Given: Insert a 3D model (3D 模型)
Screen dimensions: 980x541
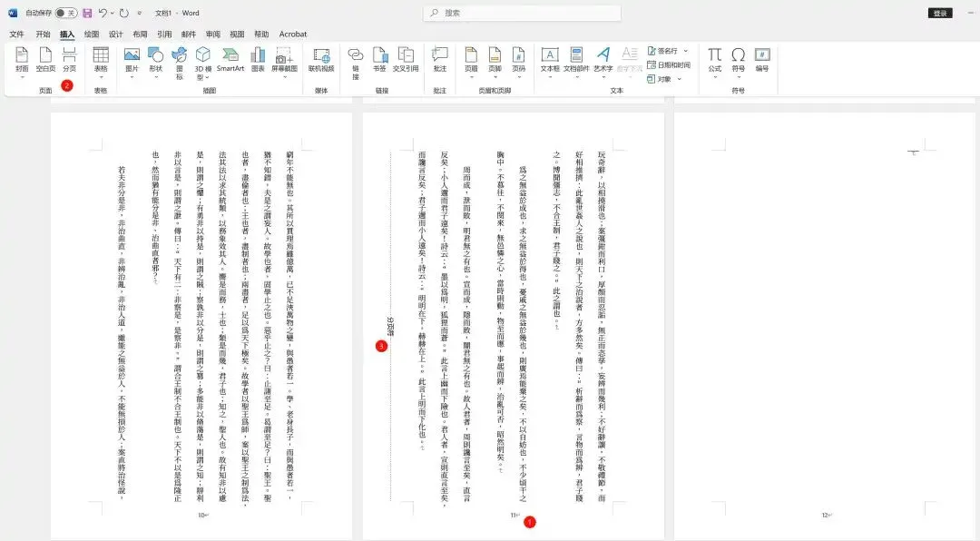Looking at the screenshot, I should click(203, 63).
